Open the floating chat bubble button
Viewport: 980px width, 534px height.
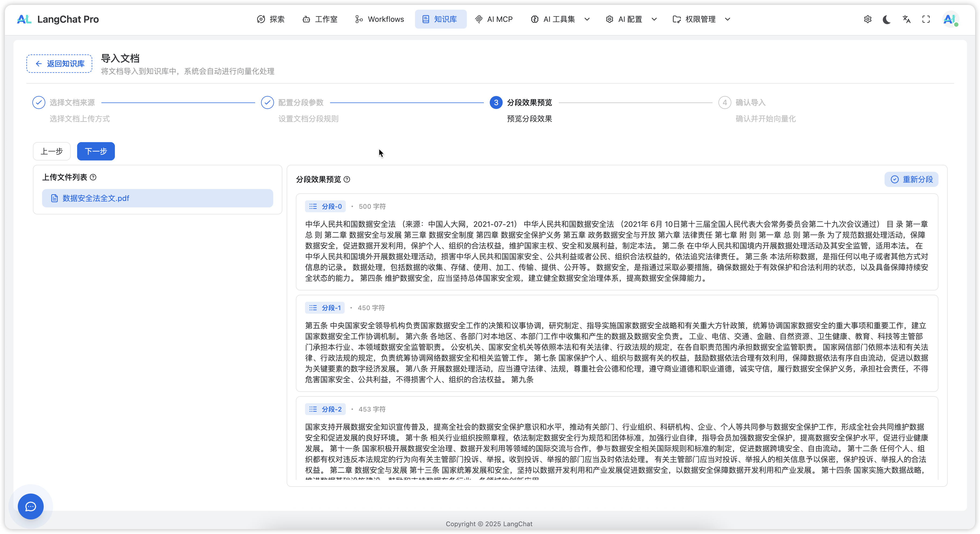coord(31,506)
